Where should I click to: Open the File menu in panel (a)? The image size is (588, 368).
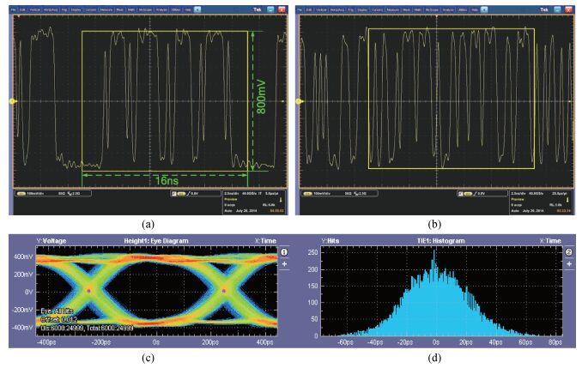click(x=15, y=8)
